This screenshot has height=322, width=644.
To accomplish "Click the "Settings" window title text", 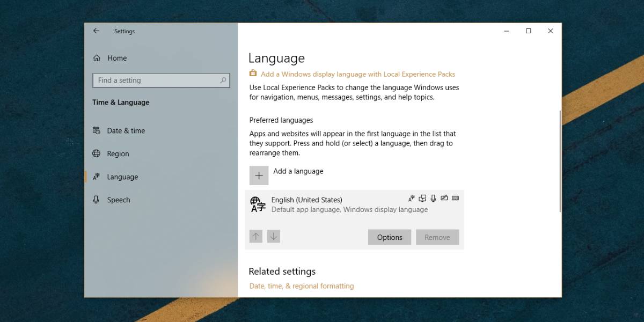I will [x=125, y=31].
